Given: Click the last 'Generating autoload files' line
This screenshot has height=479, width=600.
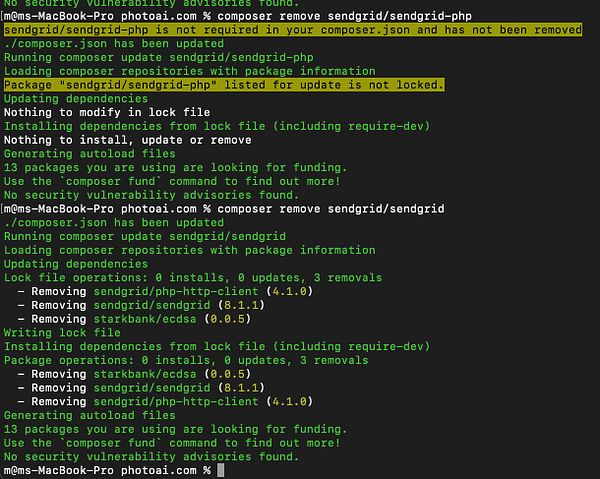Looking at the screenshot, I should pyautogui.click(x=90, y=415).
